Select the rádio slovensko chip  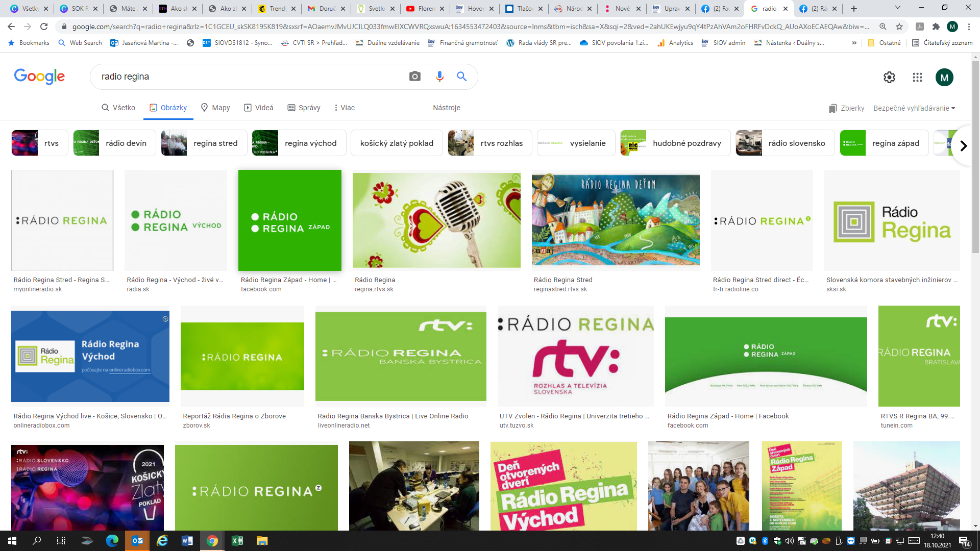(x=785, y=143)
